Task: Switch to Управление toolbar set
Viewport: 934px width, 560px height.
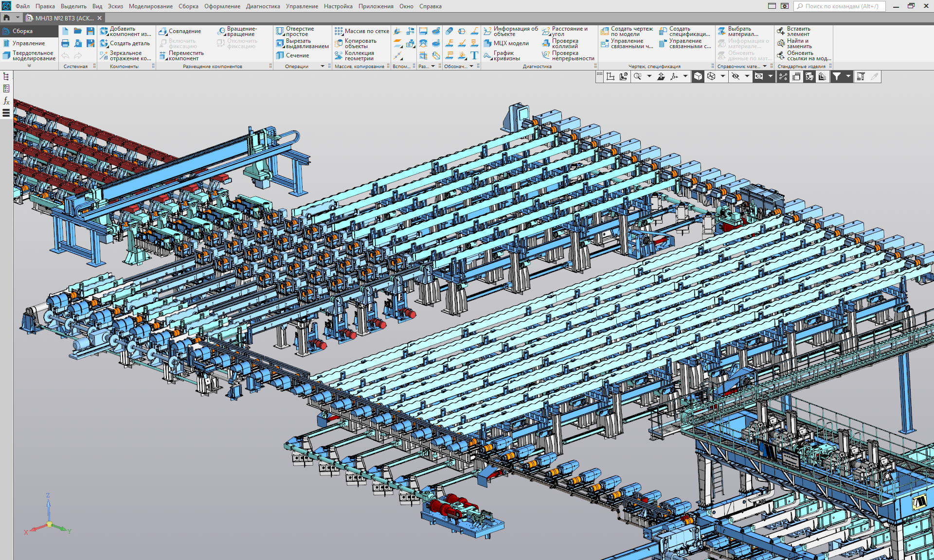Action: click(x=28, y=43)
